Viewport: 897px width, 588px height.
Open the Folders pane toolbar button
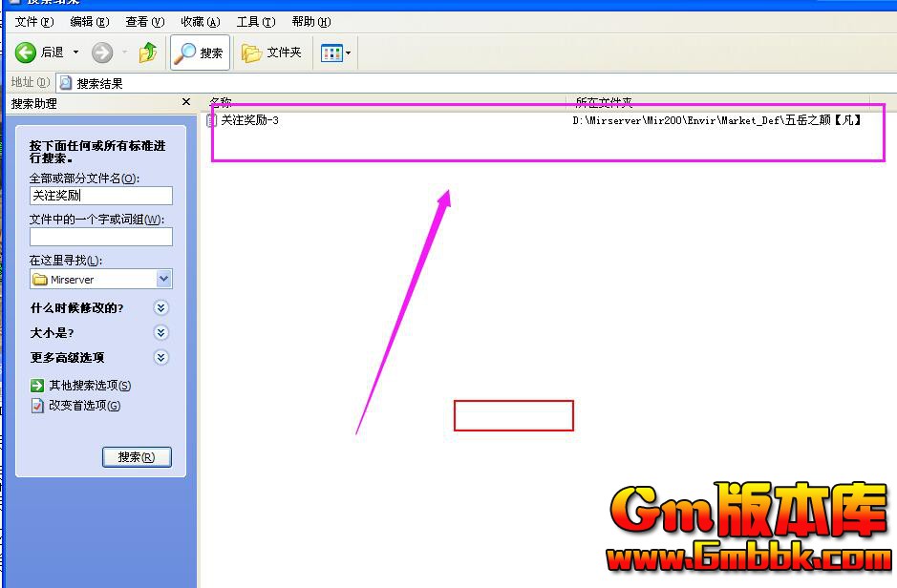coord(272,52)
